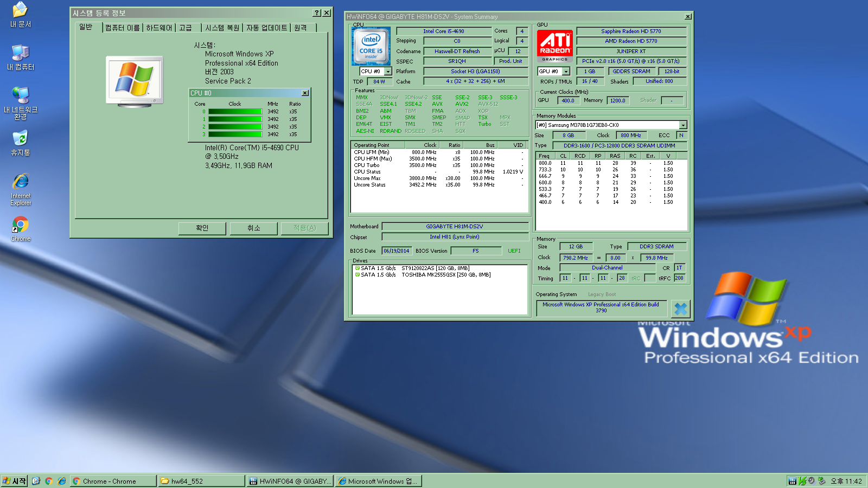Click Core 3 clock usage bar
This screenshot has height=488, width=868.
pos(235,134)
